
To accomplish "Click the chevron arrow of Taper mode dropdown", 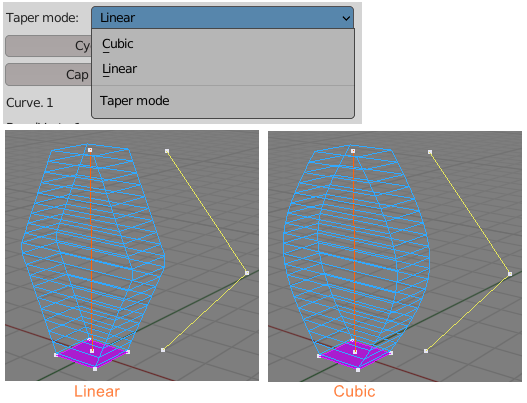I will click(x=346, y=18).
